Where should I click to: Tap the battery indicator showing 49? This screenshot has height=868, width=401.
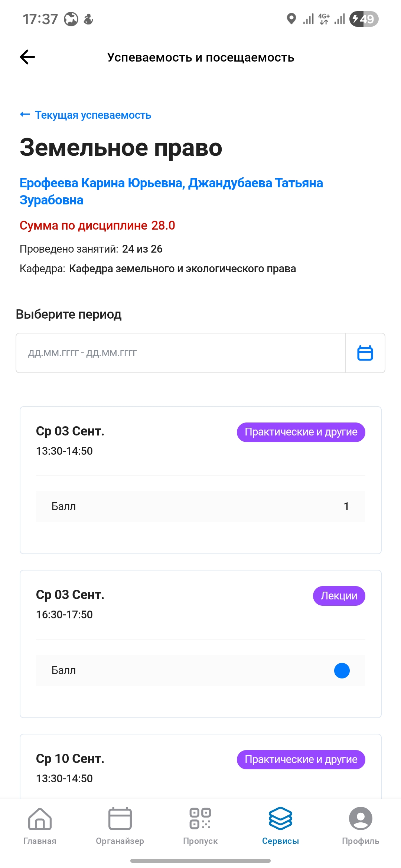(364, 19)
